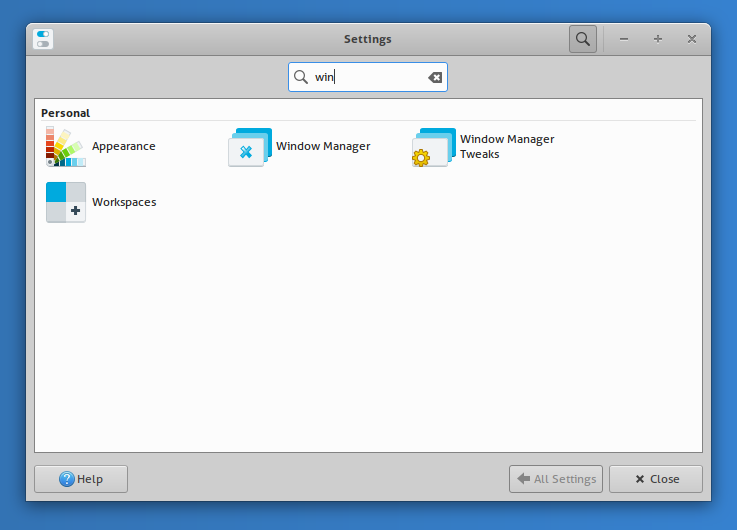Click the Workspaces text label
The image size is (737, 530).
pos(124,202)
